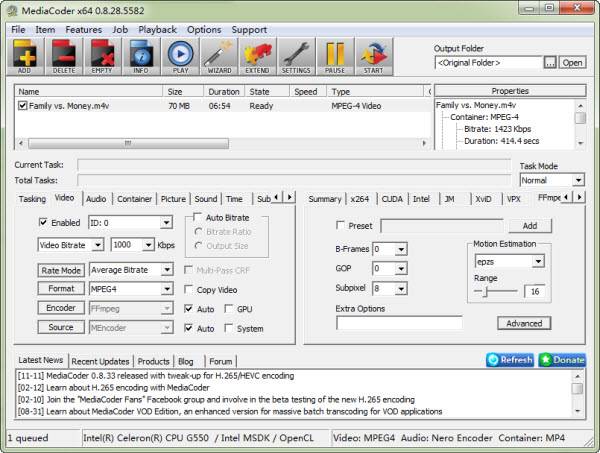The image size is (600, 453).
Task: Click the Add preset button
Action: (x=530, y=226)
